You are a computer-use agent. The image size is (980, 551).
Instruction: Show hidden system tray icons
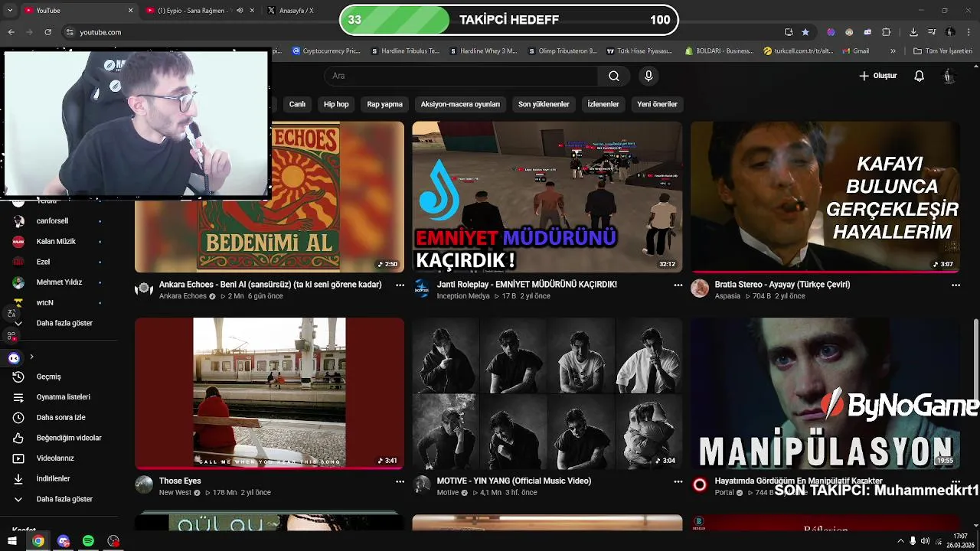900,541
